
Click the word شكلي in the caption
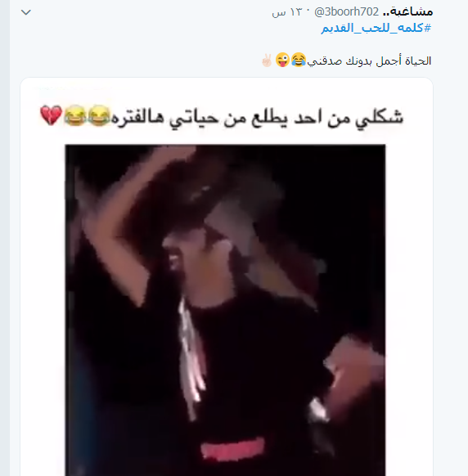[380, 118]
